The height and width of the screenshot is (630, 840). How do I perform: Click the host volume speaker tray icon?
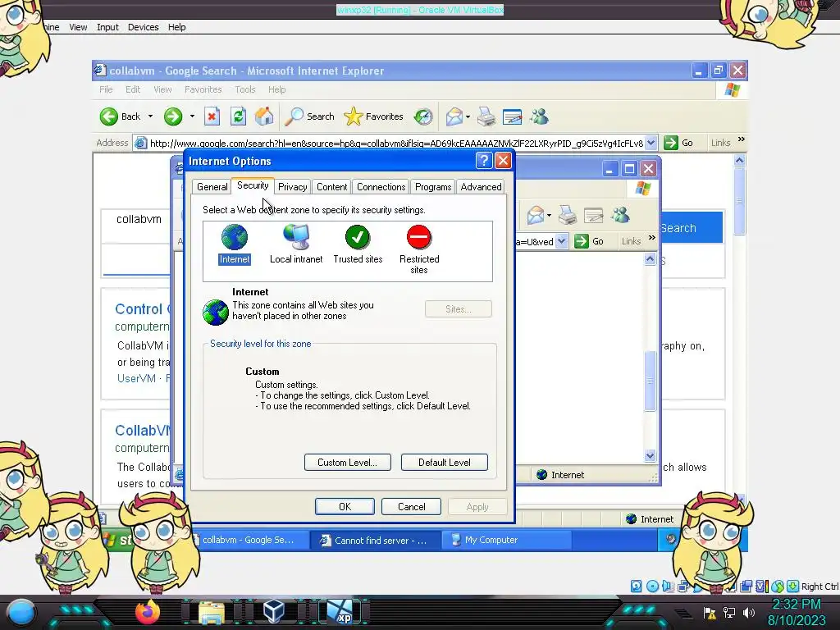click(749, 612)
